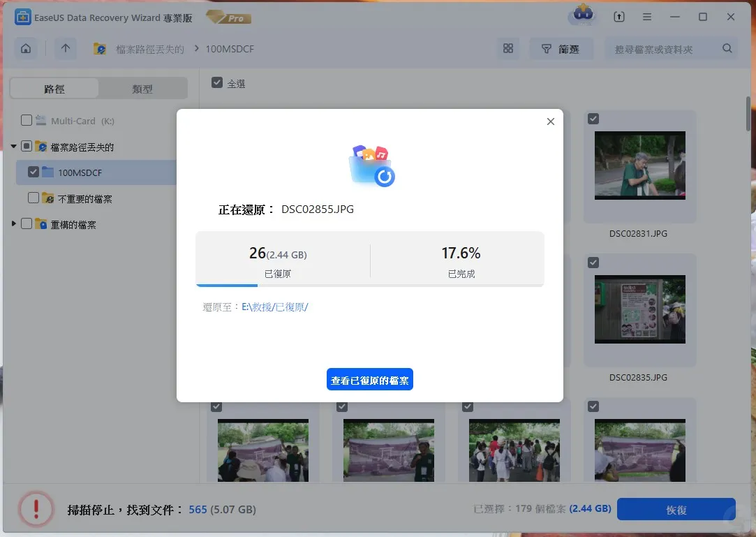Screen dimensions: 756x537
Task: Expand the 重構的檔案 tree node
Action: pos(13,223)
